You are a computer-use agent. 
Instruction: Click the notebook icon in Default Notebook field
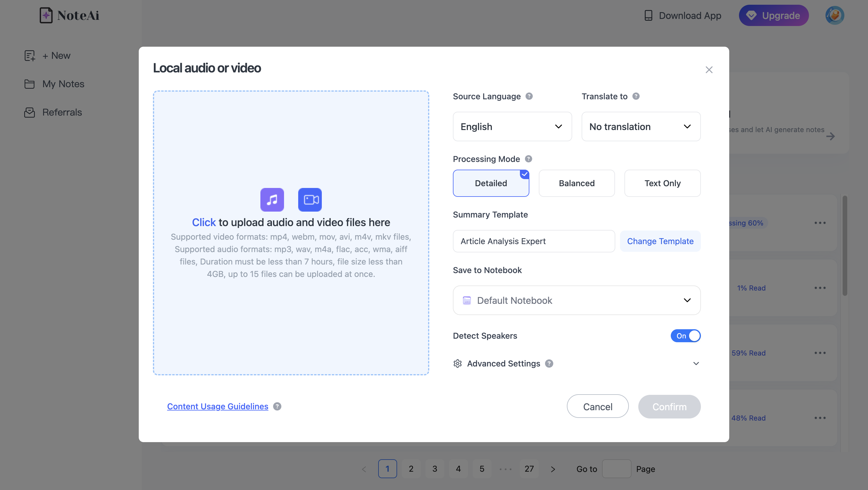467,301
